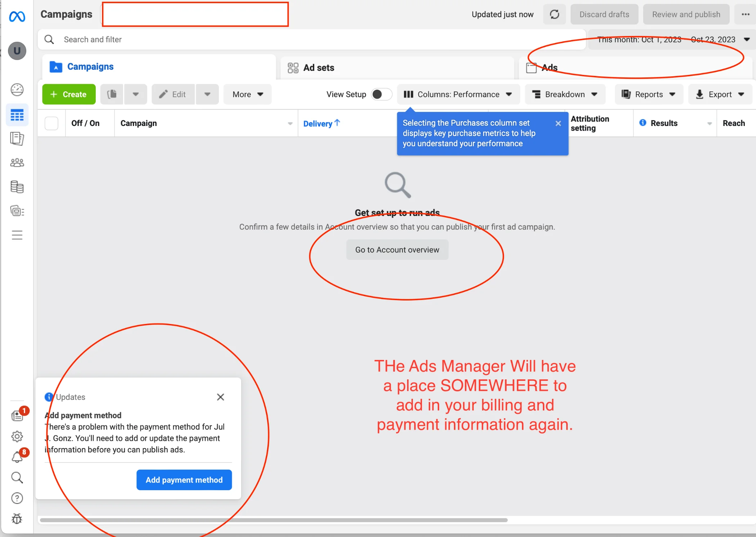Open Account overview gauge icon in sidebar
The image size is (756, 537).
click(17, 90)
